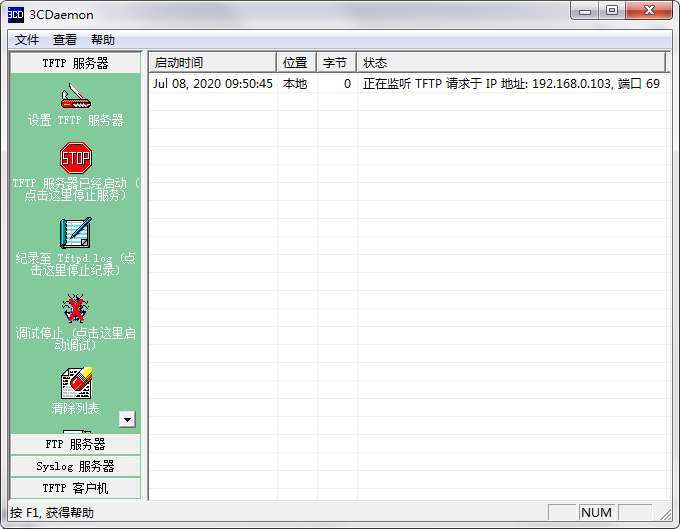This screenshot has height=529, width=680.
Task: Switch to the FTP 服务器 panel
Action: pos(75,444)
